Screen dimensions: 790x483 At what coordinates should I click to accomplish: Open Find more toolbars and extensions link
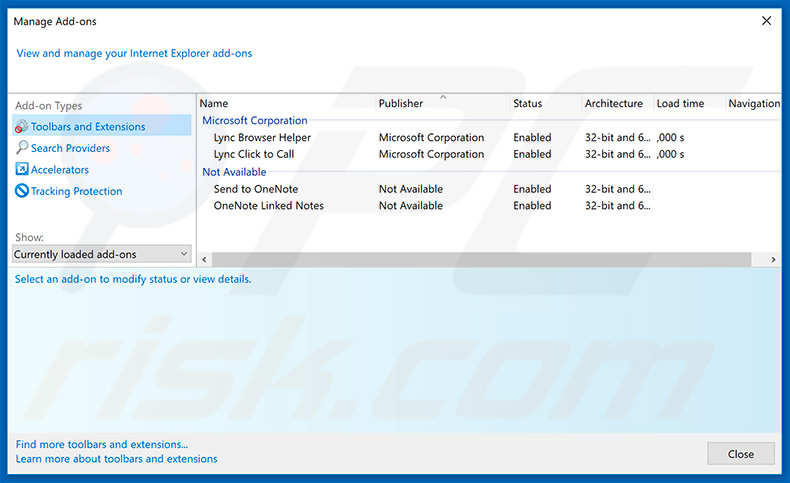click(x=102, y=444)
